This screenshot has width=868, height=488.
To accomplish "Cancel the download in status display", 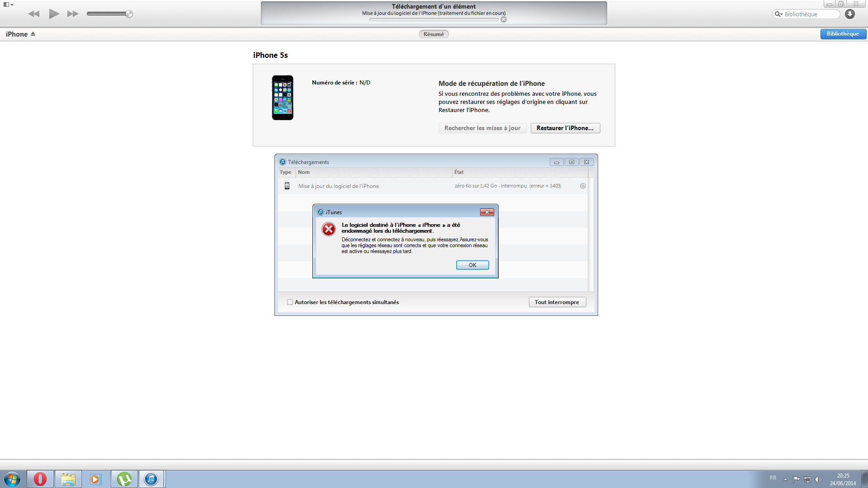I will point(504,19).
